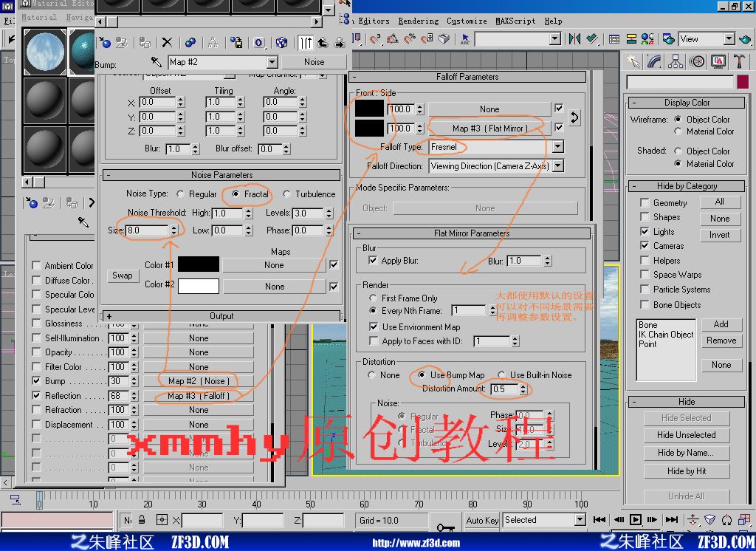Open Material menu in Material Editor
This screenshot has width=756, height=551.
click(x=39, y=18)
